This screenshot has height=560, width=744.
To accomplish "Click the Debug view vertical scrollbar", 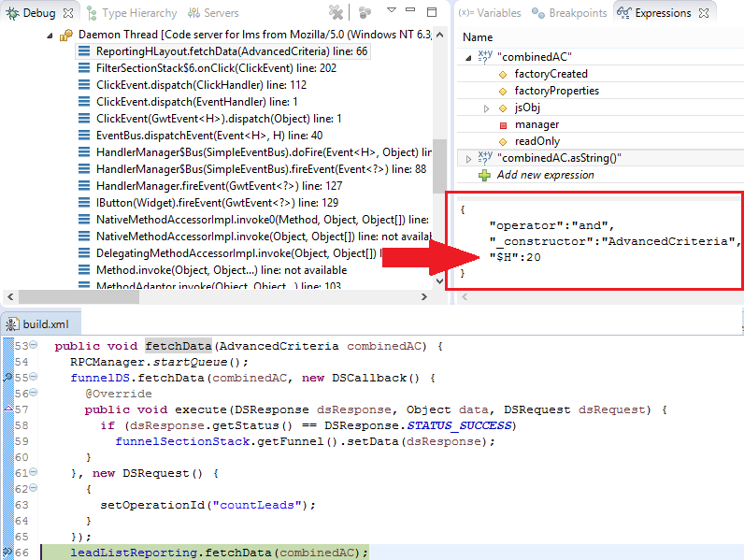I will pyautogui.click(x=438, y=140).
